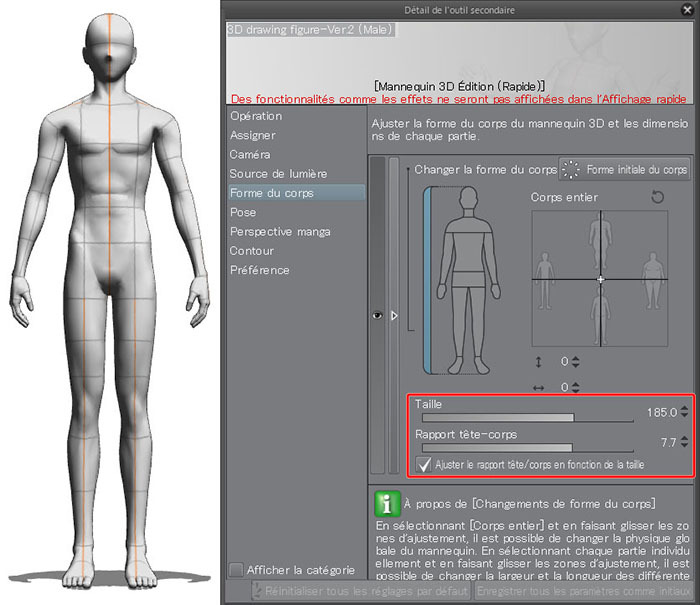Select the blue full-body height bar
This screenshot has width=700, height=605.
[427, 280]
